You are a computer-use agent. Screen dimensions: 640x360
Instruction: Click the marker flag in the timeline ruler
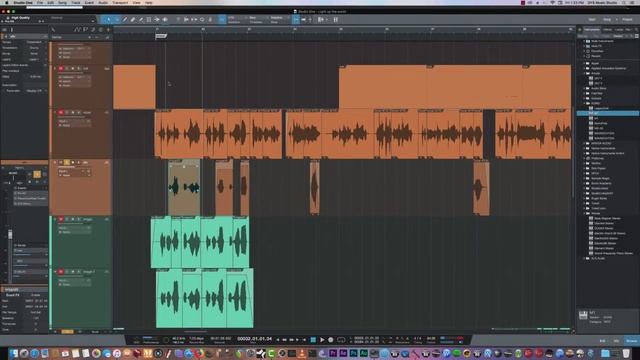point(161,36)
